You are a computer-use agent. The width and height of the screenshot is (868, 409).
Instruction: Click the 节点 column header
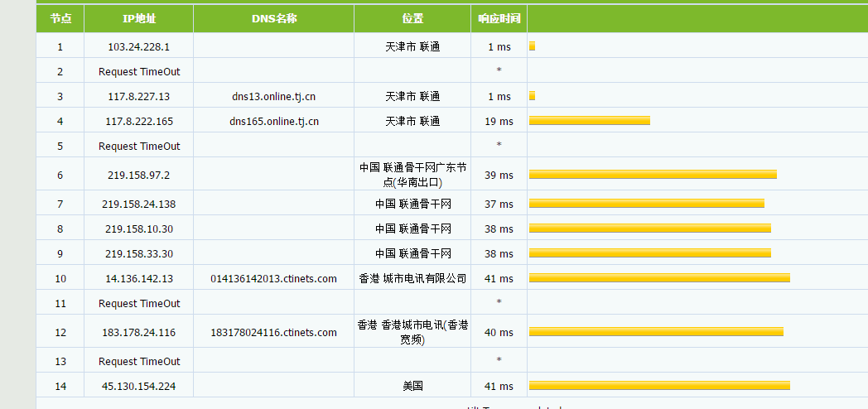point(60,19)
